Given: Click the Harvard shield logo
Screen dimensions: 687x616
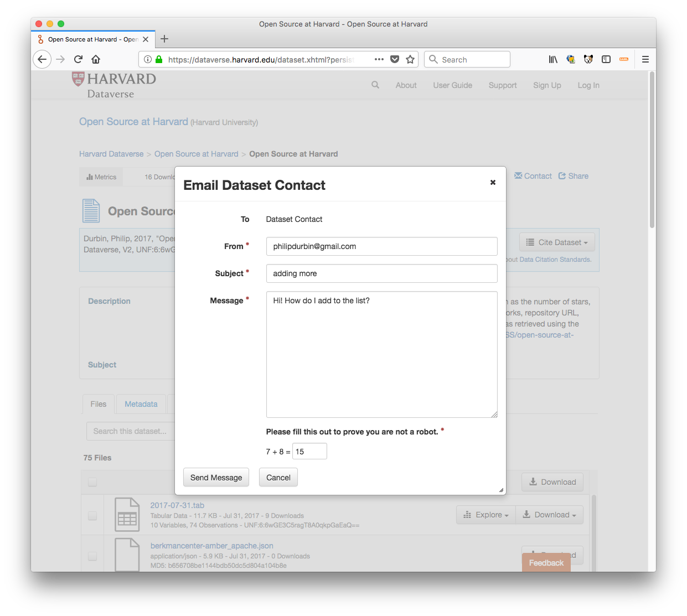Looking at the screenshot, I should click(x=78, y=79).
